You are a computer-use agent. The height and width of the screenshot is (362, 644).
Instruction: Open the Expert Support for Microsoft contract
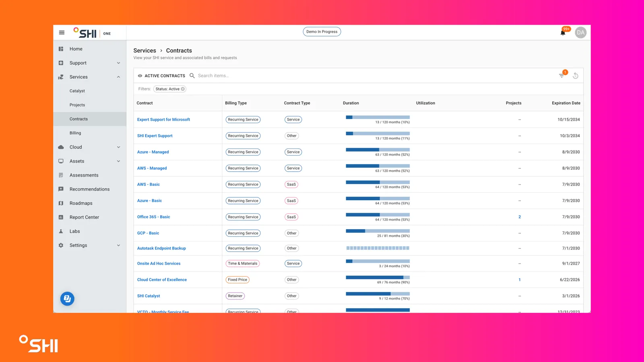point(163,119)
